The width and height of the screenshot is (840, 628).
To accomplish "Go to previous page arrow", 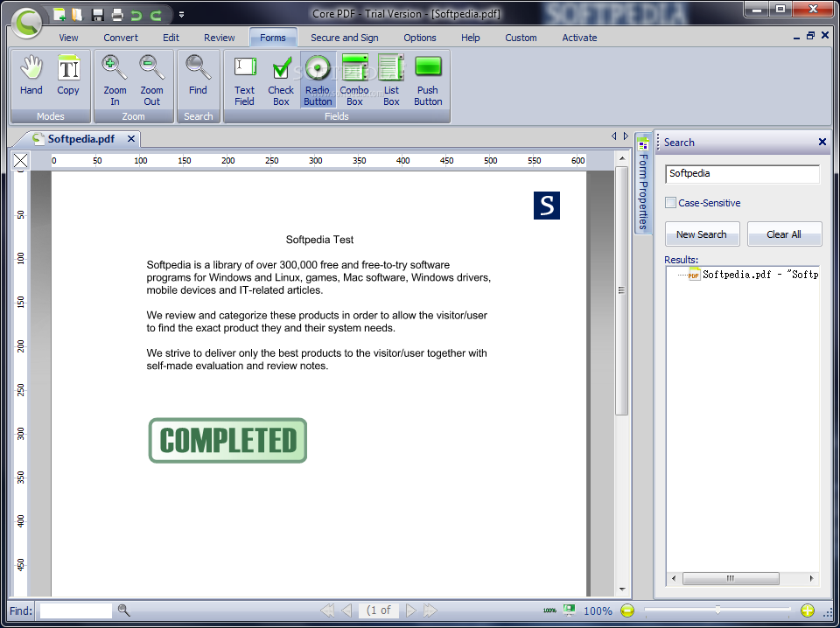I will point(346,611).
